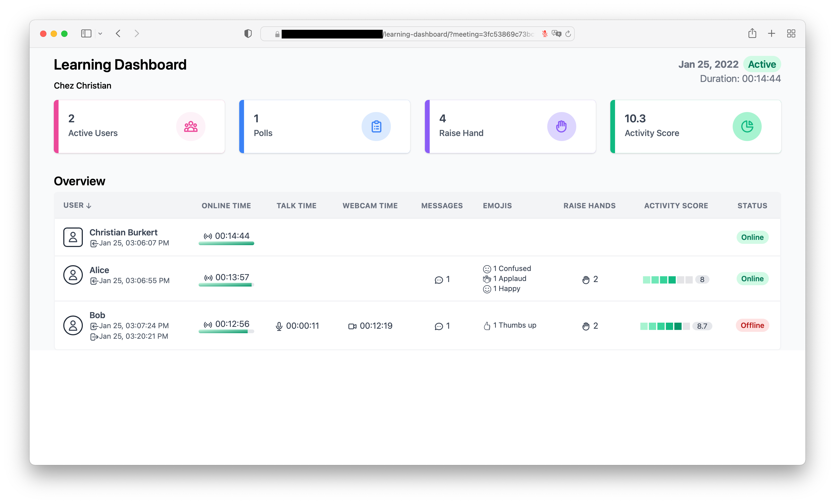Click the ONLINE TIME column header
This screenshot has height=504, width=835.
coord(226,206)
